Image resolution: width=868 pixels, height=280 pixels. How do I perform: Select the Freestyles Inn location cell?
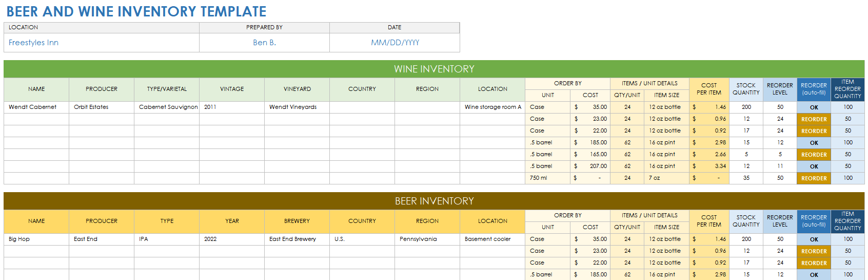coord(102,43)
